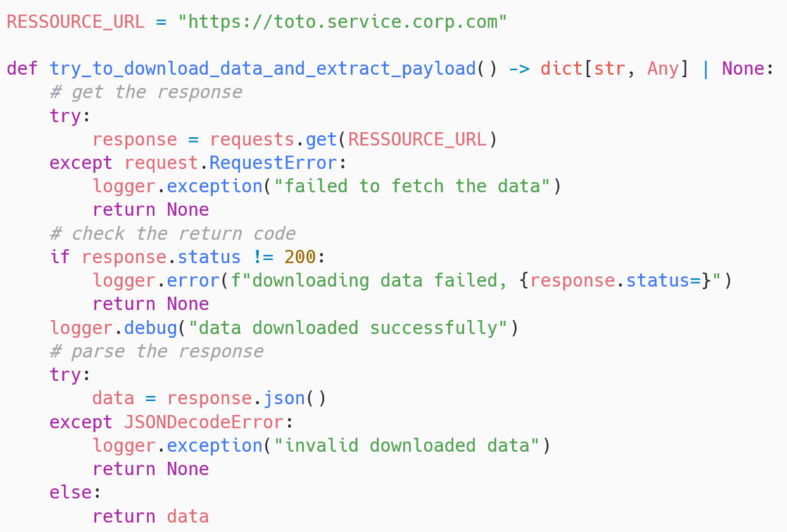Click the number 200 in the if condition
This screenshot has width=787, height=532.
coord(300,257)
